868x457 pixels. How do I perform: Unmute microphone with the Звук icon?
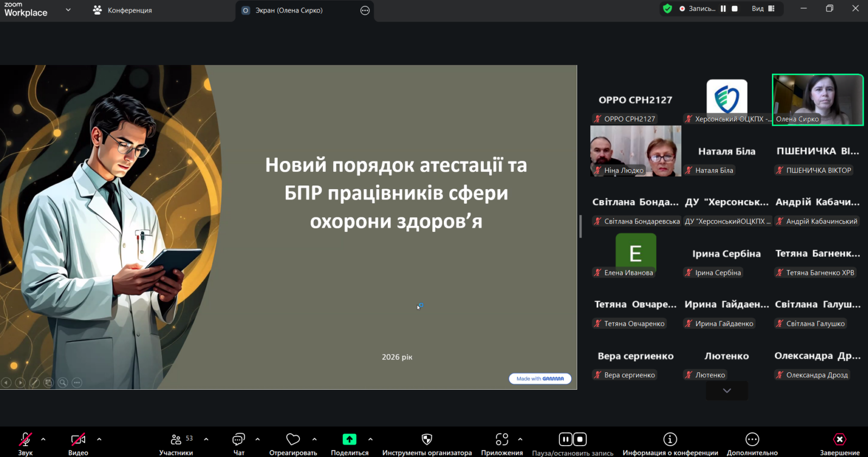click(x=25, y=439)
